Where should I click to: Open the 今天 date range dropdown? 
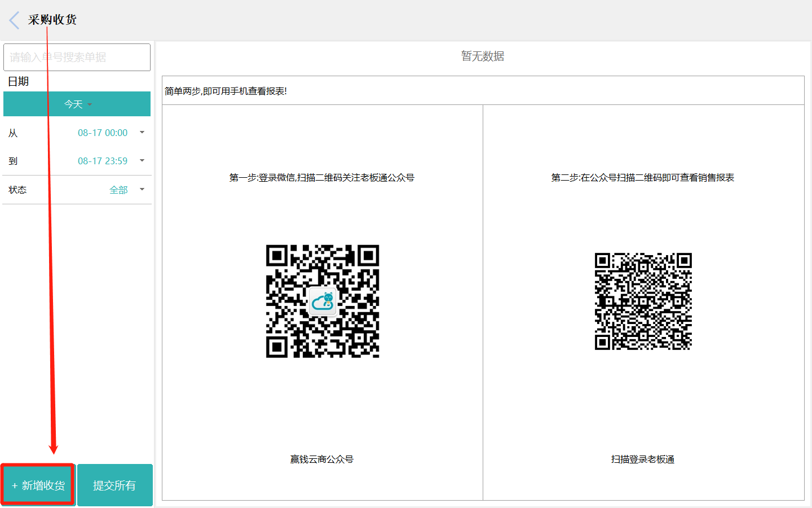coord(77,104)
